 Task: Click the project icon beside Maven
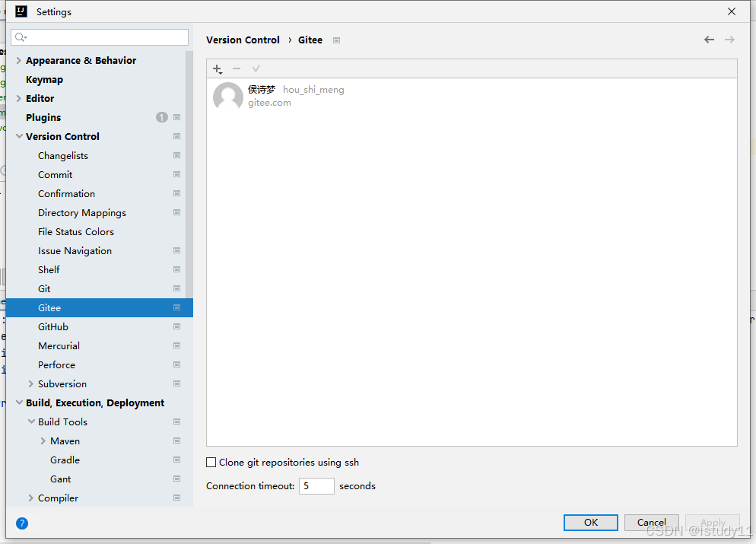click(177, 441)
